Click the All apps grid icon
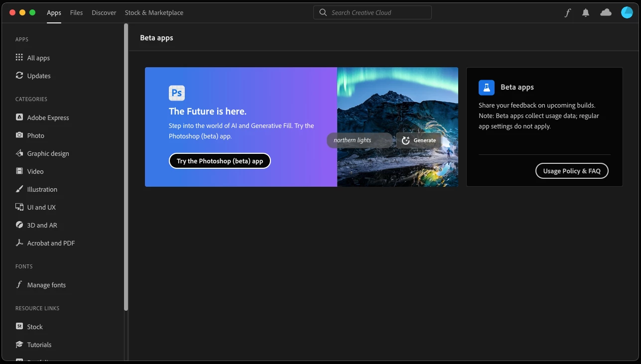This screenshot has height=364, width=641. point(19,58)
